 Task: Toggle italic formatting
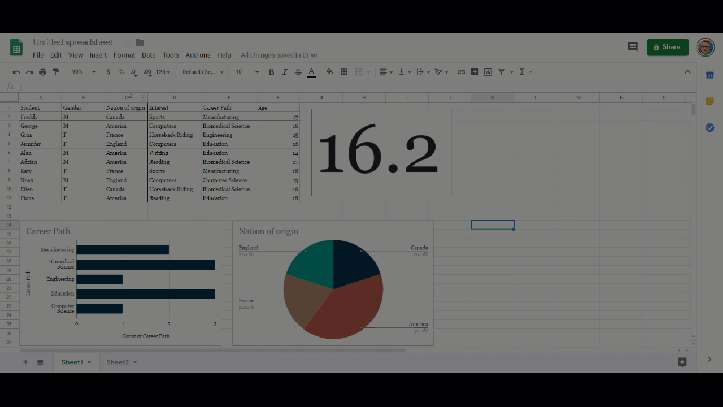(x=284, y=72)
